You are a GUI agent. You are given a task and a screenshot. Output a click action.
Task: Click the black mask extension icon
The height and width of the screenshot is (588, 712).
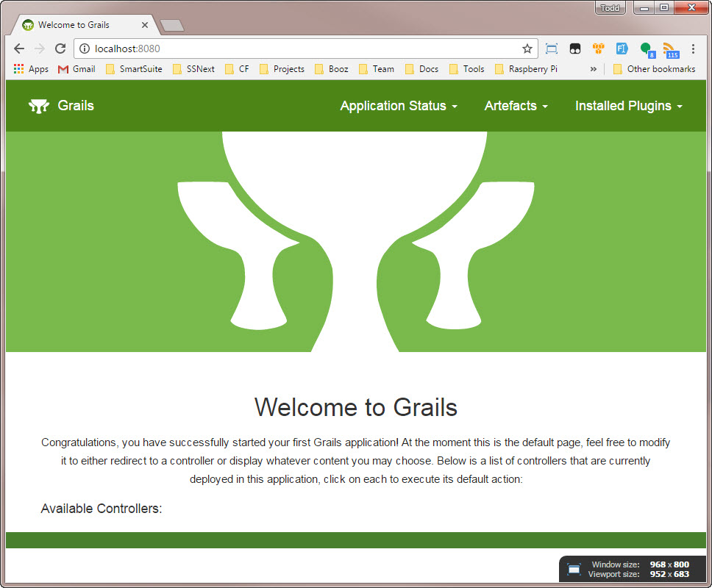tap(575, 49)
